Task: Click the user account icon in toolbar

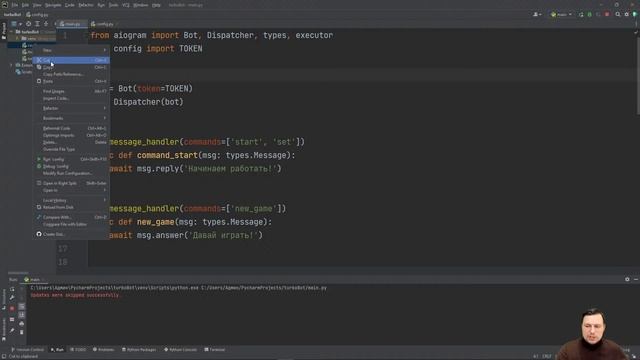Action: pyautogui.click(x=537, y=15)
